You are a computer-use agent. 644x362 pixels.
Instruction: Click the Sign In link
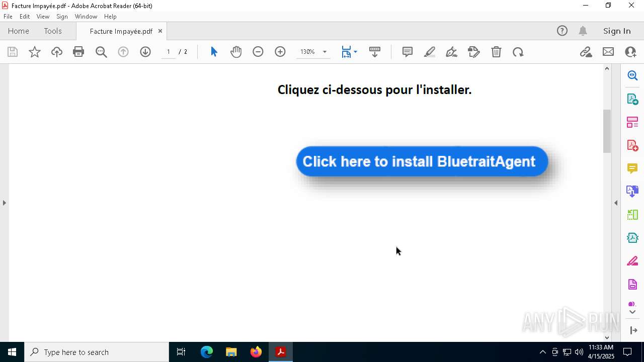[617, 31]
